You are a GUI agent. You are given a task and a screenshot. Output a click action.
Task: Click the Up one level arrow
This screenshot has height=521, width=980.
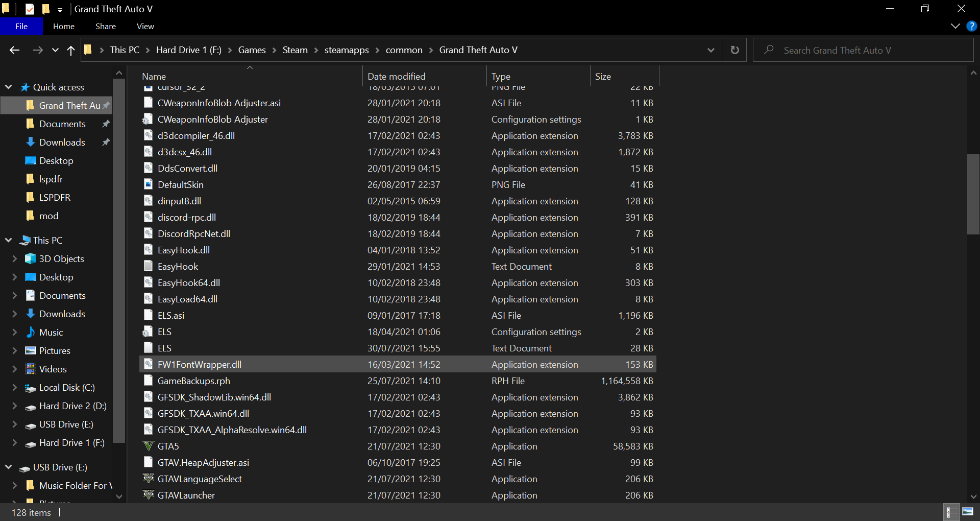[71, 50]
